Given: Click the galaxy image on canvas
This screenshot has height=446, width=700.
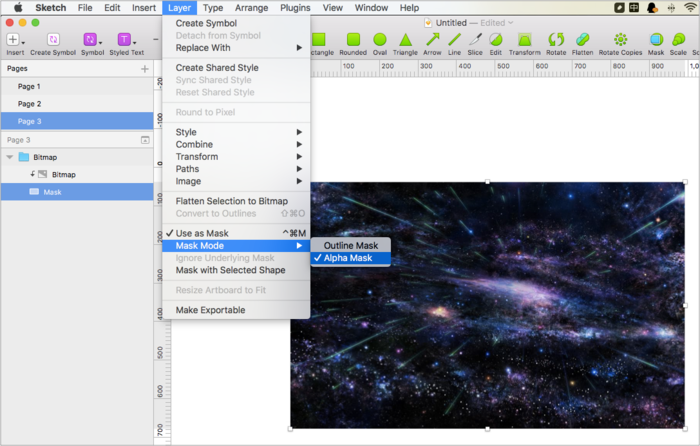Looking at the screenshot, I should coord(488,306).
